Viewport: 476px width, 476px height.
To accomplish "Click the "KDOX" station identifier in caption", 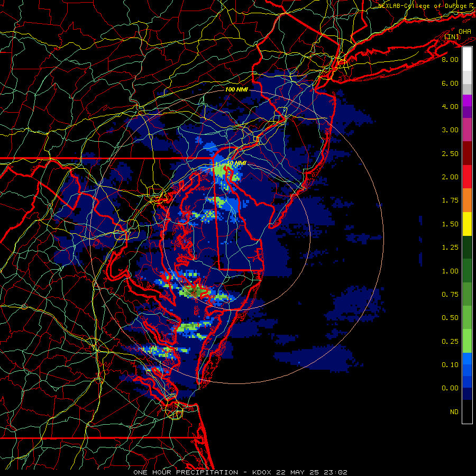I will tap(262, 472).
